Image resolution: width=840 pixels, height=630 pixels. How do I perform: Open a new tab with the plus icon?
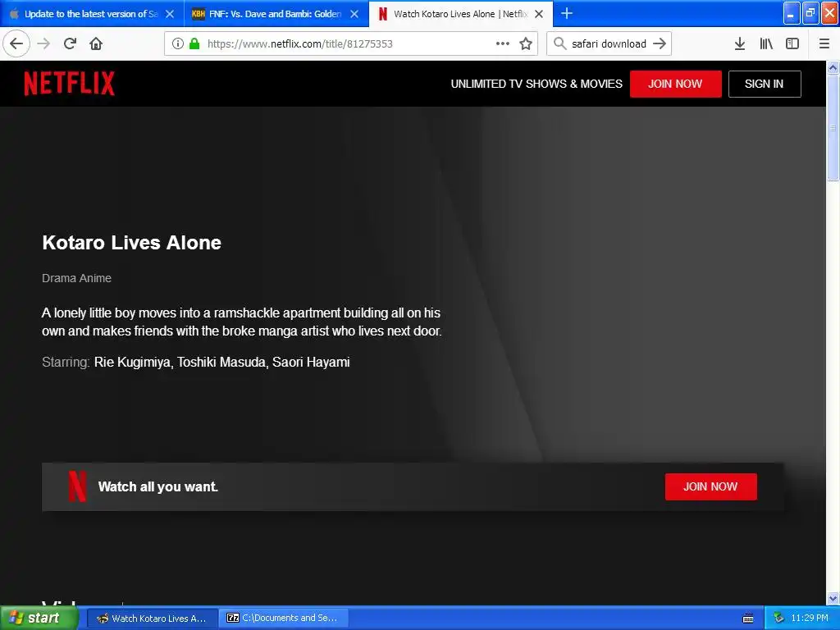click(x=567, y=13)
